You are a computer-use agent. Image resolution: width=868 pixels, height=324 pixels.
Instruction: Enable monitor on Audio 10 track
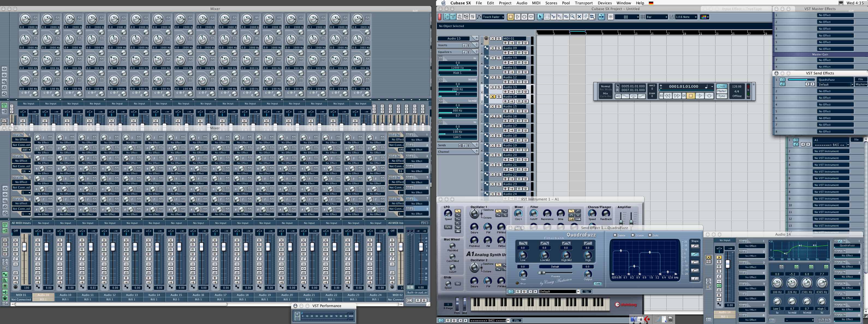pos(512,63)
